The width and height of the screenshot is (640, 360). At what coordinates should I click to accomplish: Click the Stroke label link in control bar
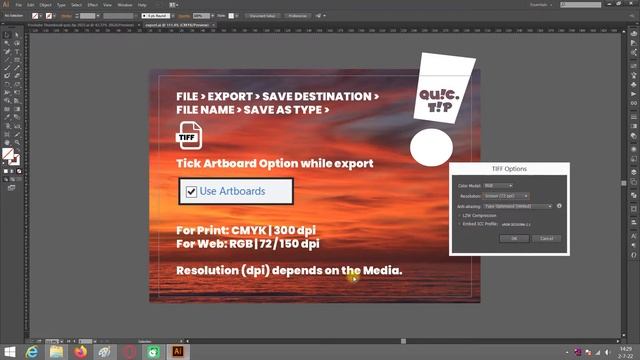tap(66, 16)
